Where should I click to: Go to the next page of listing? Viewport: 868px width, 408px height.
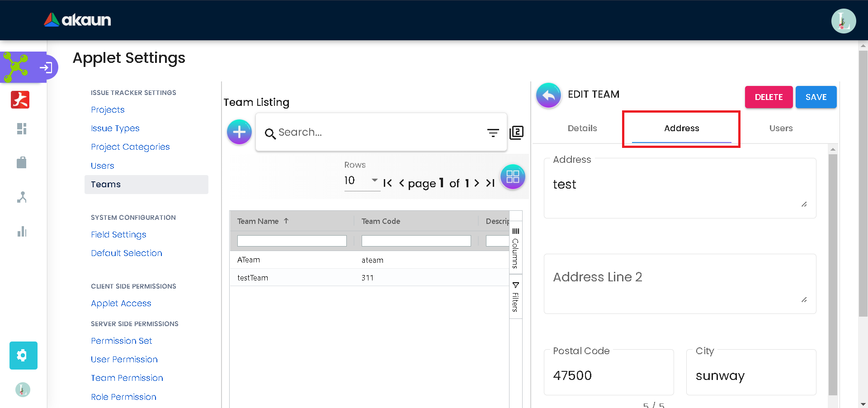tap(476, 183)
